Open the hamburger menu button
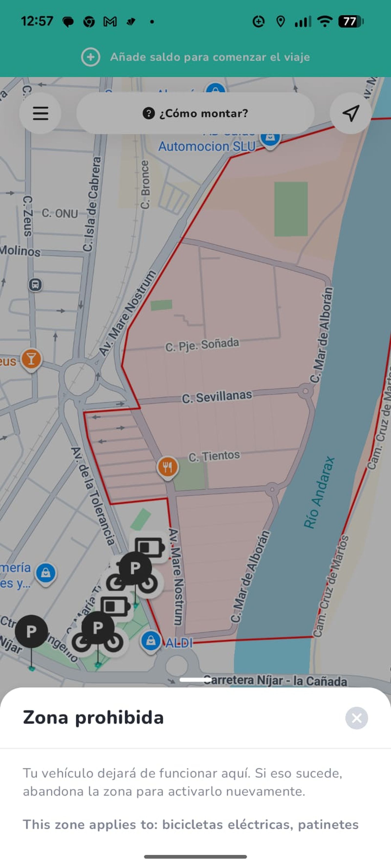The height and width of the screenshot is (868, 391). (40, 113)
